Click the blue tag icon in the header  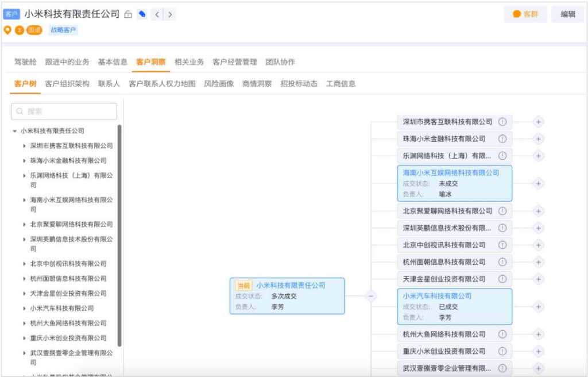(x=142, y=14)
